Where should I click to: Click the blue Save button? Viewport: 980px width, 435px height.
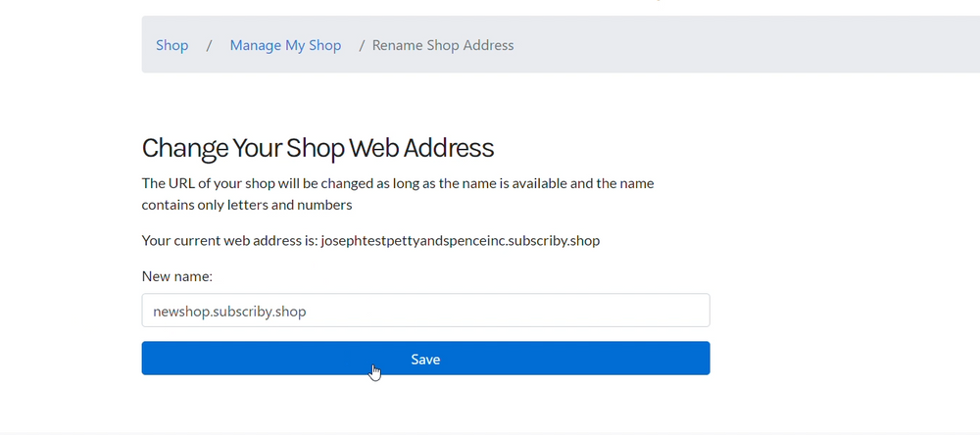tap(425, 359)
